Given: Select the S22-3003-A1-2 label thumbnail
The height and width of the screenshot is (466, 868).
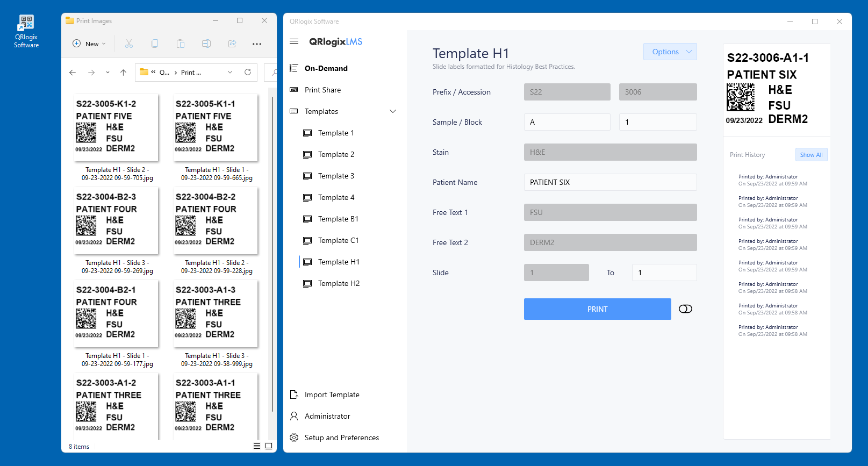Looking at the screenshot, I should (117, 406).
